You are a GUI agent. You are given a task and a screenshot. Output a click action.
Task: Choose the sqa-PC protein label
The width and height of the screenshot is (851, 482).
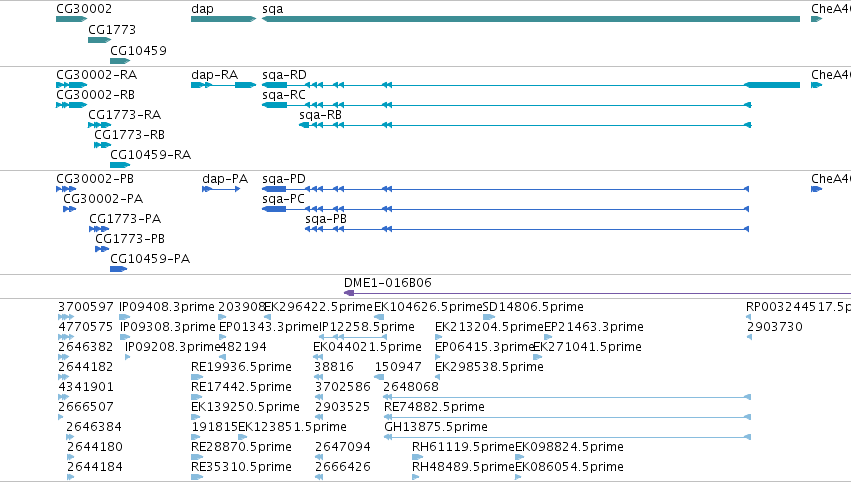point(283,199)
